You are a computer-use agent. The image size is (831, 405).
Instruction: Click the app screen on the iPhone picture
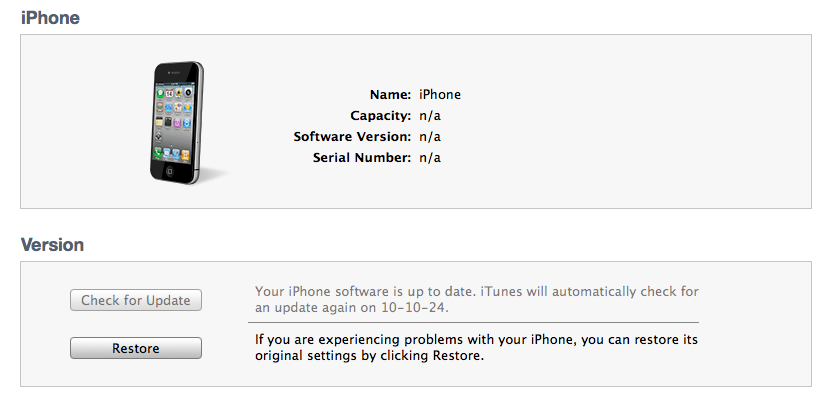173,118
